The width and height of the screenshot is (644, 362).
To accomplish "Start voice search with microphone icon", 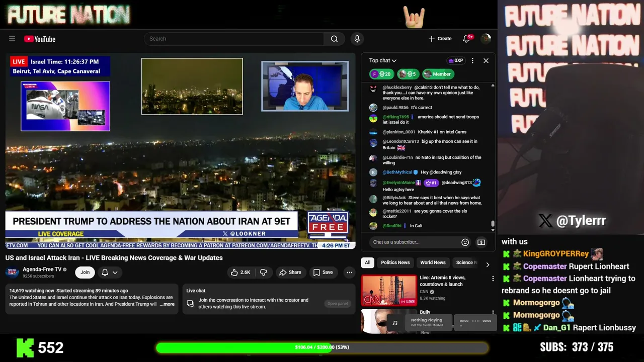I will click(x=357, y=39).
